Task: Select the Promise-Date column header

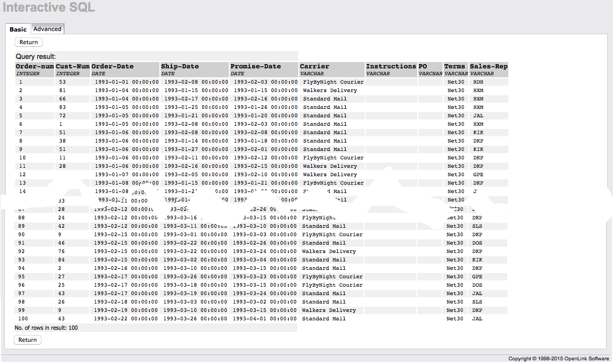Action: [x=256, y=66]
